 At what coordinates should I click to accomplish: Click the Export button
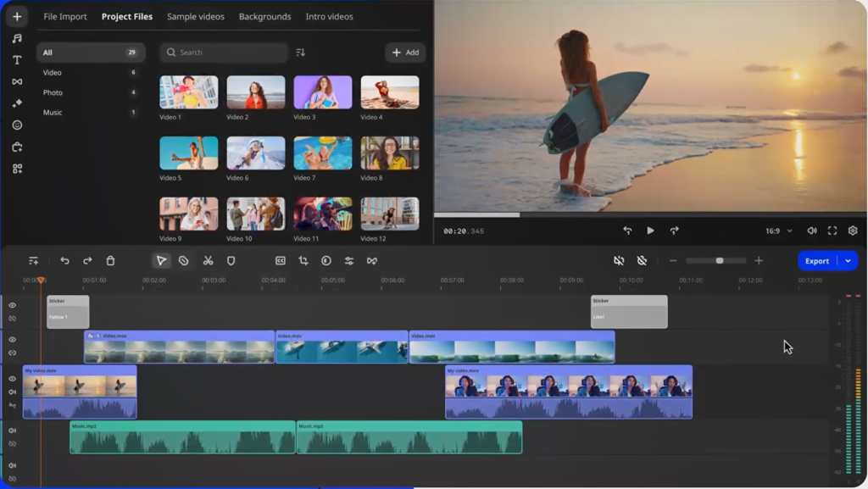pyautogui.click(x=816, y=260)
